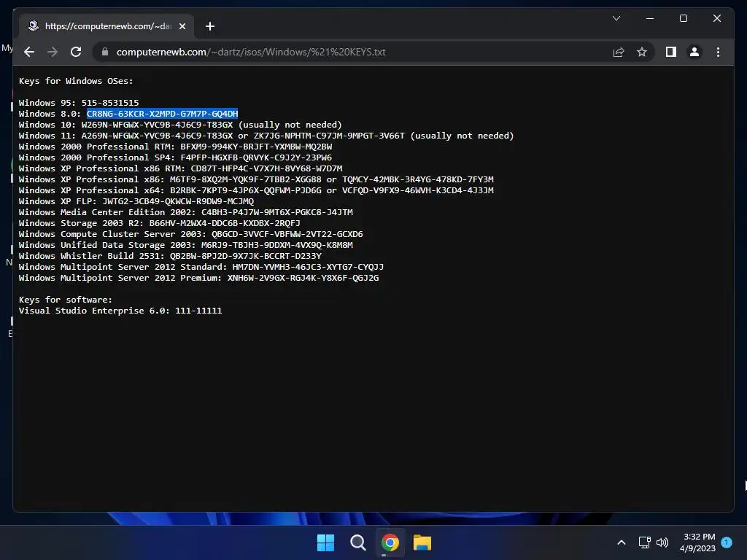Click the 'Keys for Windows OSes:' heading

[x=76, y=81]
